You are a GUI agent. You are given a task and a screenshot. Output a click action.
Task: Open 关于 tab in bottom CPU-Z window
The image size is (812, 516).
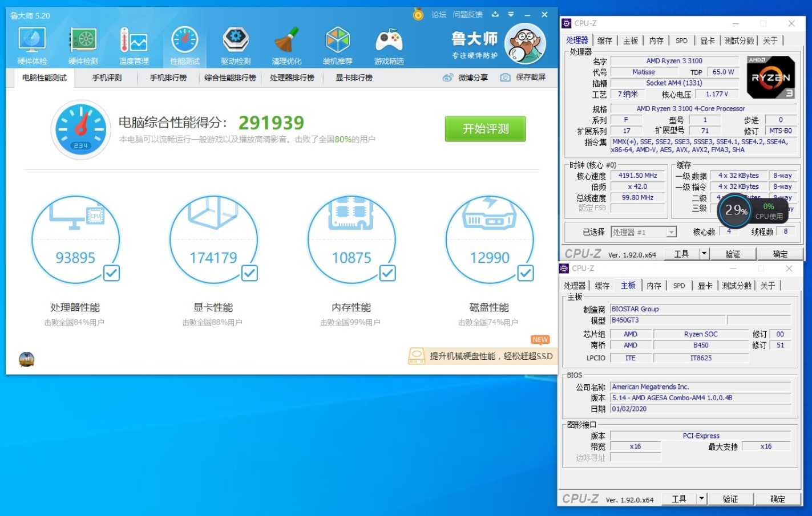pos(768,286)
